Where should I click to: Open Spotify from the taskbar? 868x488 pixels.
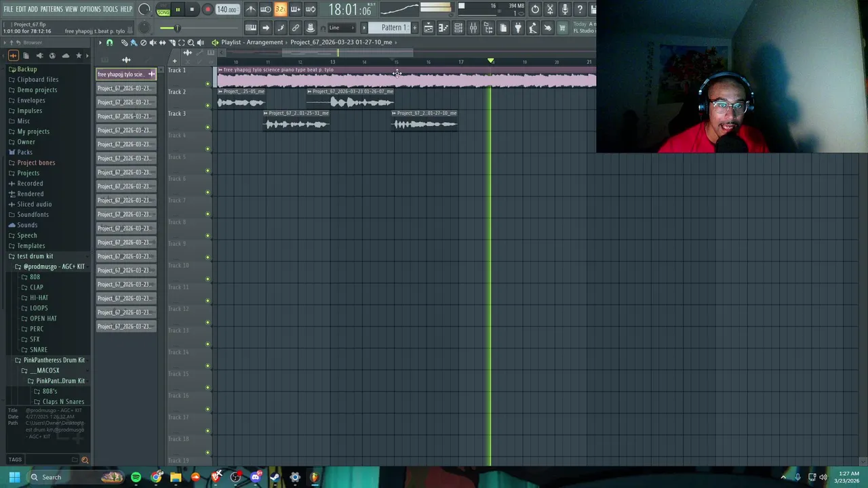click(136, 477)
